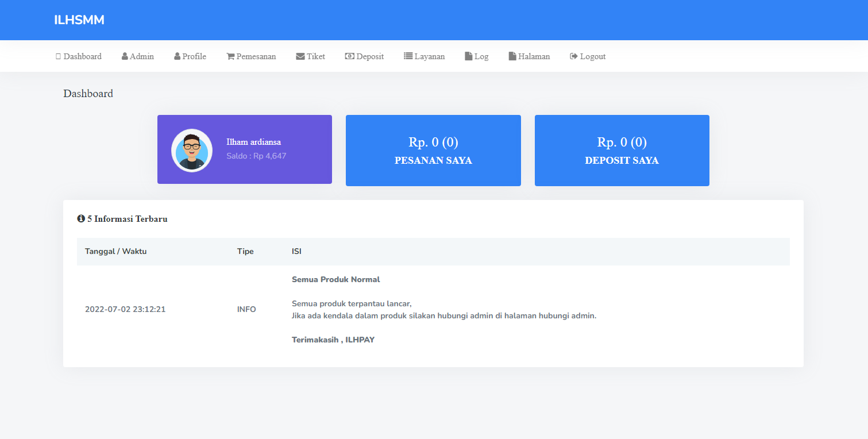
Task: Click the list icon beside Layanan
Action: [407, 56]
